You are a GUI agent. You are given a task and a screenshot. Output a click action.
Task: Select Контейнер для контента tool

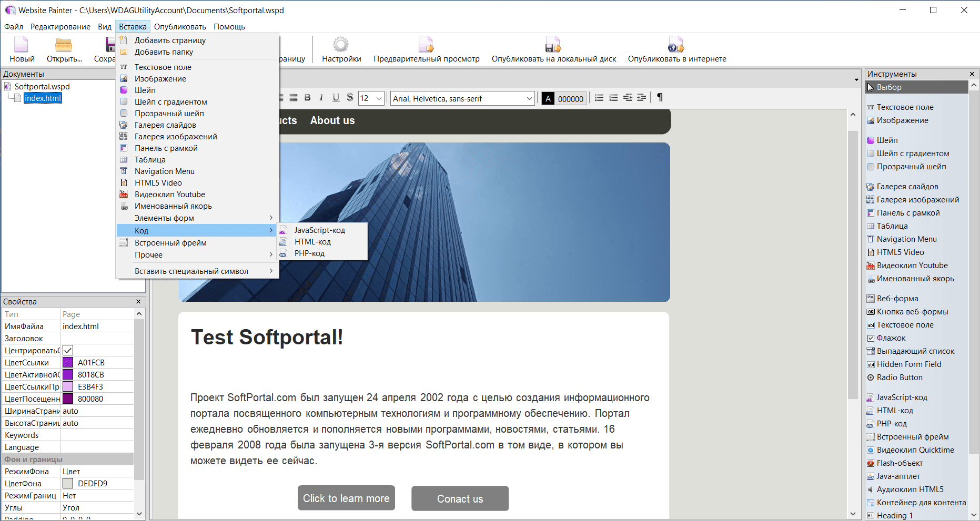pos(916,503)
